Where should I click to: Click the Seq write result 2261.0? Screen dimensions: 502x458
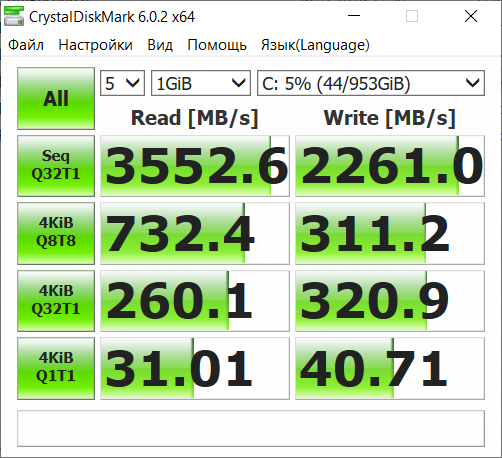[x=390, y=166]
